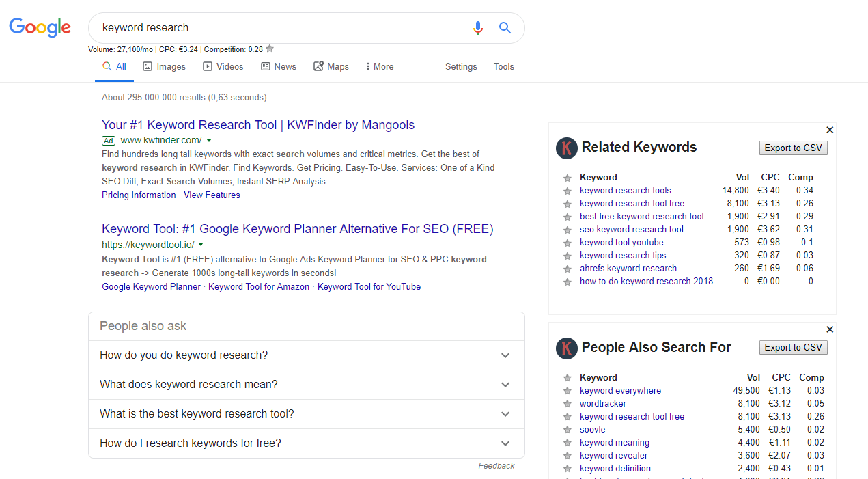The image size is (868, 479).
Task: Click Keywords Everywhere logo in Related Keywords
Action: pyautogui.click(x=567, y=148)
